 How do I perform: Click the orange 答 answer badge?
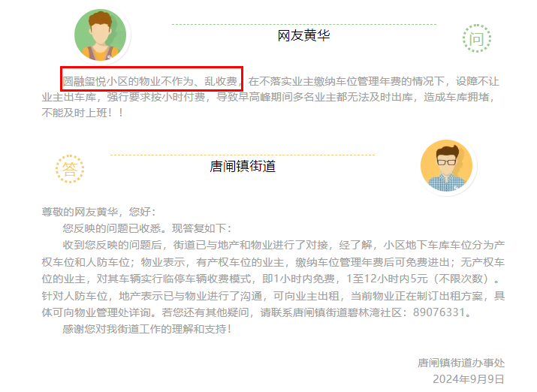tap(70, 169)
